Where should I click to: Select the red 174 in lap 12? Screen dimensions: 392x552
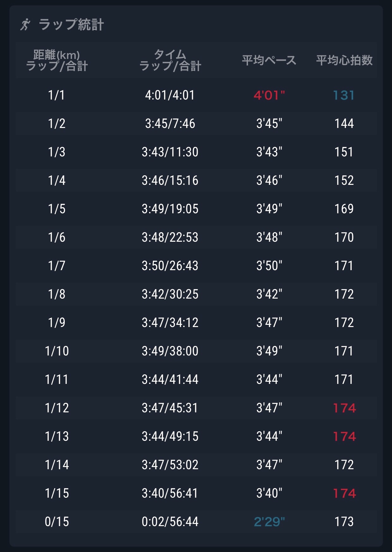[x=344, y=408]
